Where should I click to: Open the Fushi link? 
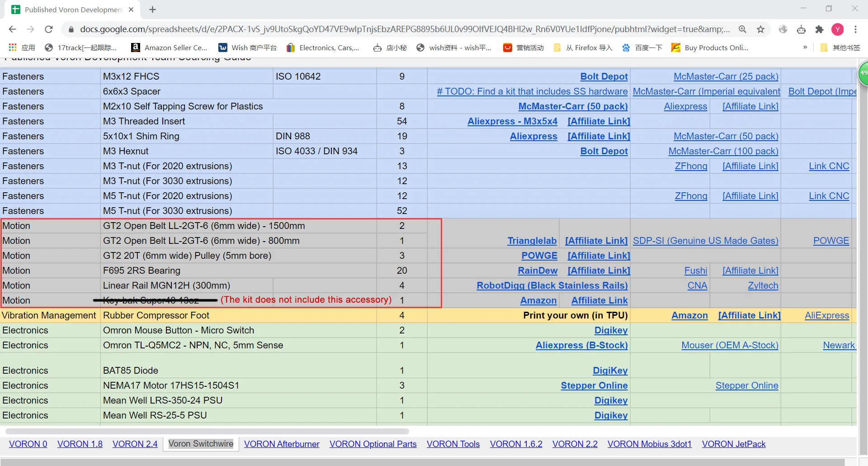coord(696,271)
